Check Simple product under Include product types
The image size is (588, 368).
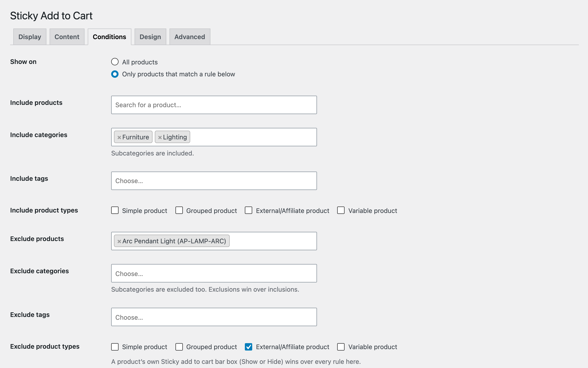[x=115, y=210]
